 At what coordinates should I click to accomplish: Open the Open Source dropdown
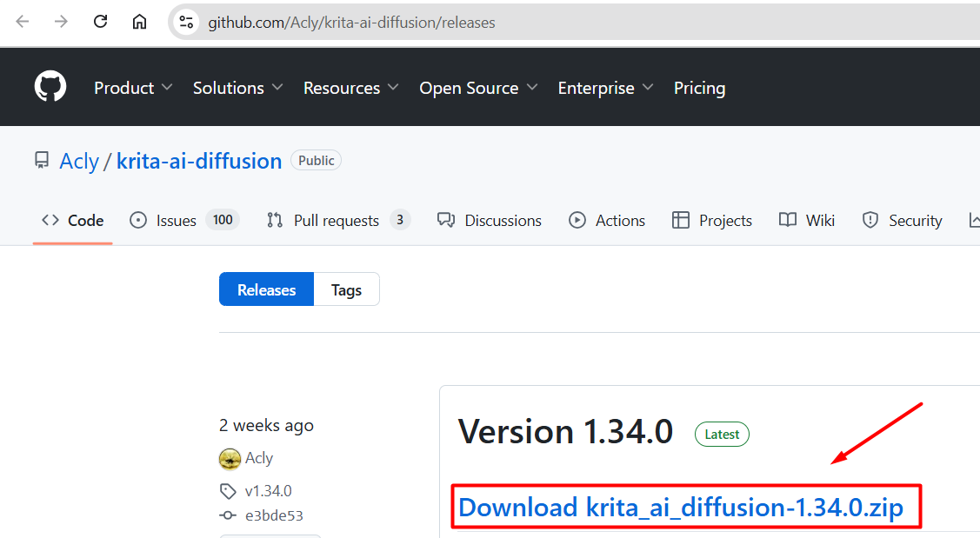(x=477, y=88)
